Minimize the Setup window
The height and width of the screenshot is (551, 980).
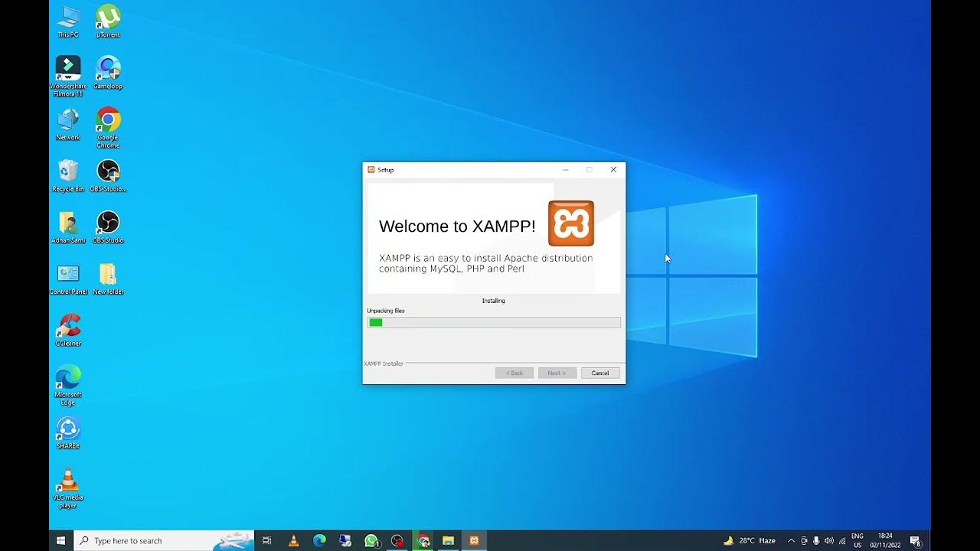click(x=566, y=170)
